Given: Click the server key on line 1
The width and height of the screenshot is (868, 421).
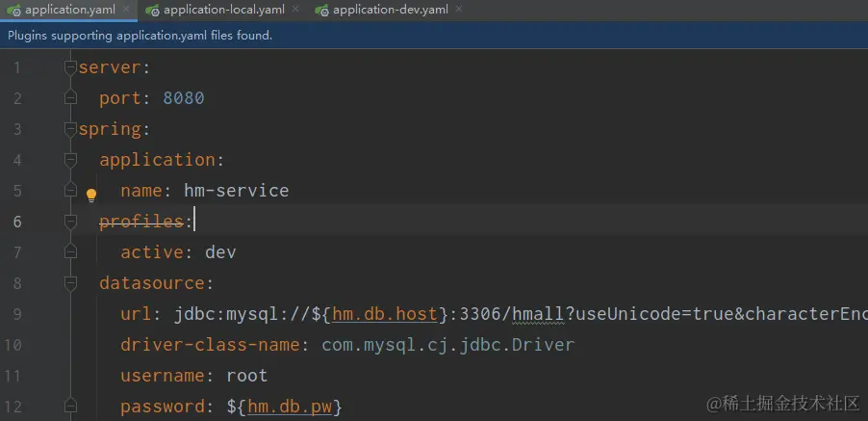Looking at the screenshot, I should click(110, 67).
